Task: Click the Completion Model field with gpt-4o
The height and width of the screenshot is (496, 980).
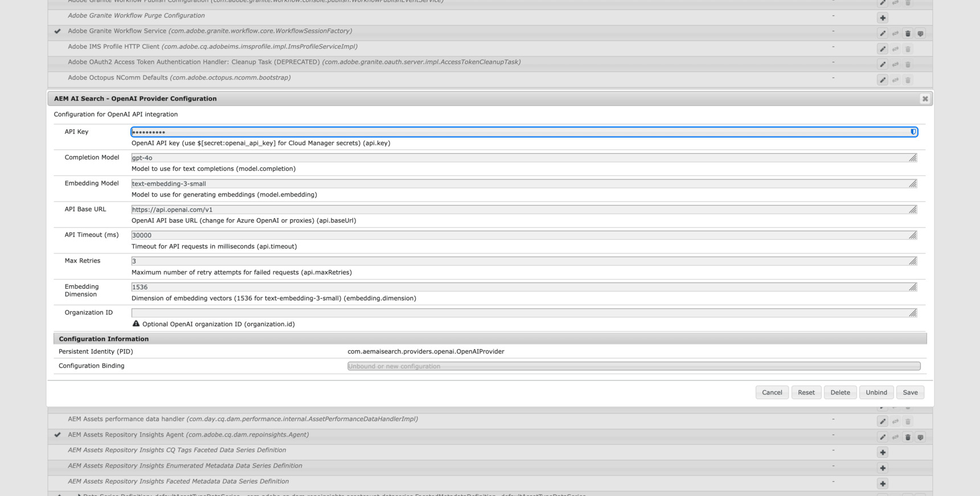Action: (x=524, y=158)
